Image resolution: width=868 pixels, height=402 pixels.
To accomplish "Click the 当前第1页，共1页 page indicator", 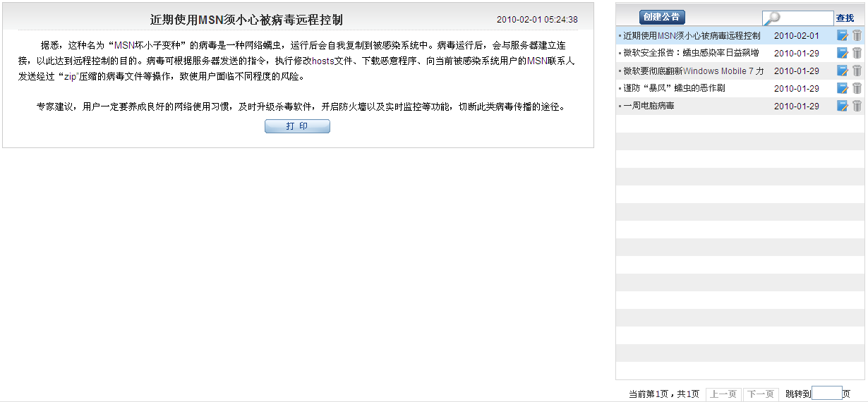I will click(x=664, y=394).
